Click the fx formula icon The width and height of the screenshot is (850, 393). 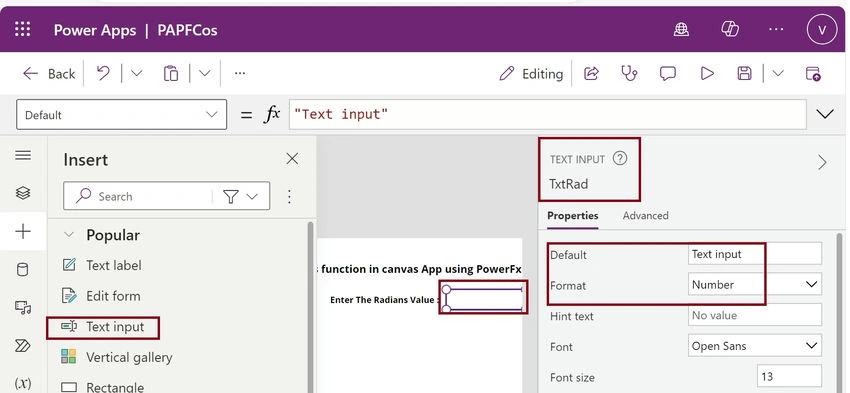click(x=271, y=114)
